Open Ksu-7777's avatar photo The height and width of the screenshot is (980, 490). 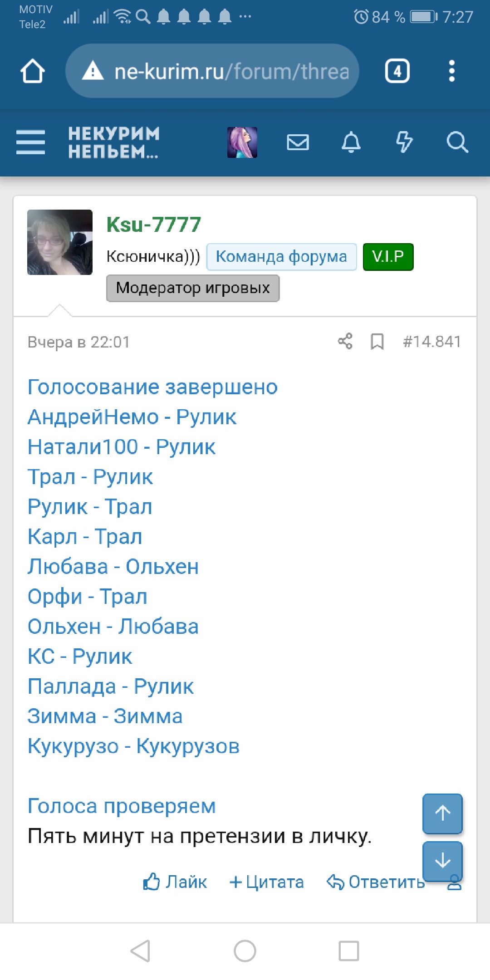(x=60, y=242)
